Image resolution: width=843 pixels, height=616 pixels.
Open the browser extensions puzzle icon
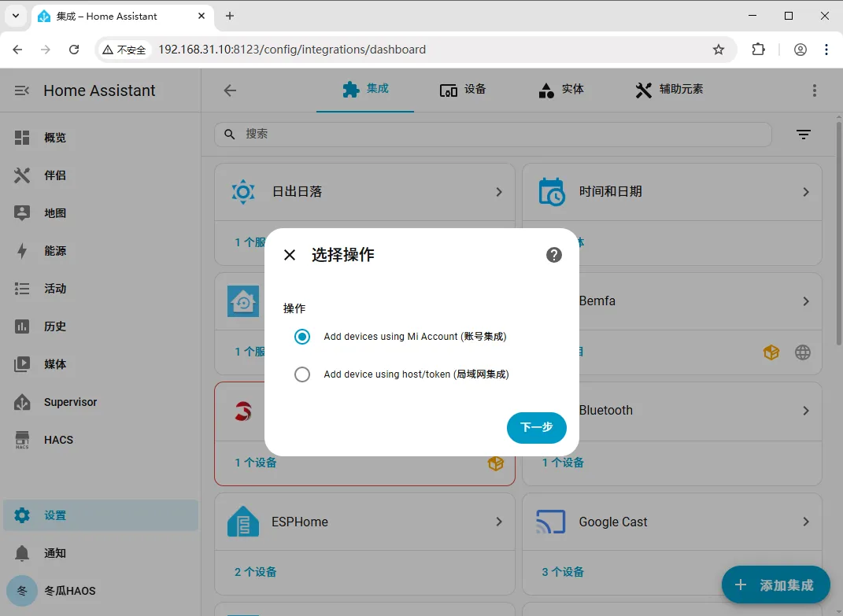point(758,50)
